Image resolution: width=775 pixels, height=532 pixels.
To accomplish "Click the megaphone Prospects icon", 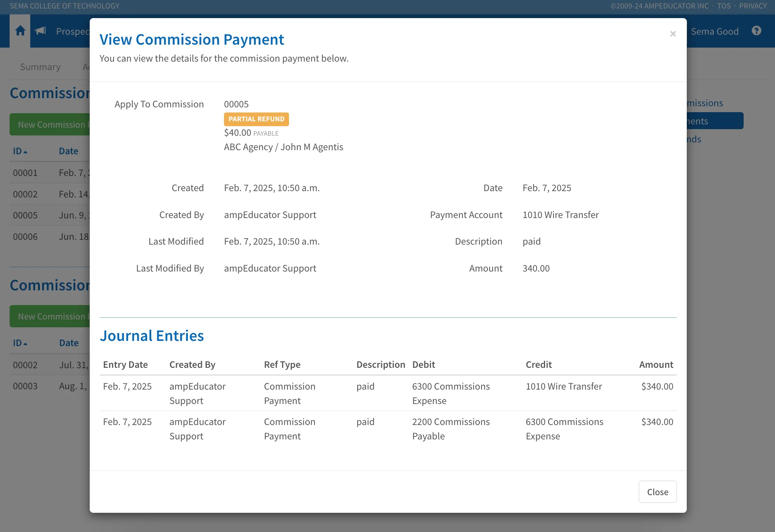I will coord(40,31).
